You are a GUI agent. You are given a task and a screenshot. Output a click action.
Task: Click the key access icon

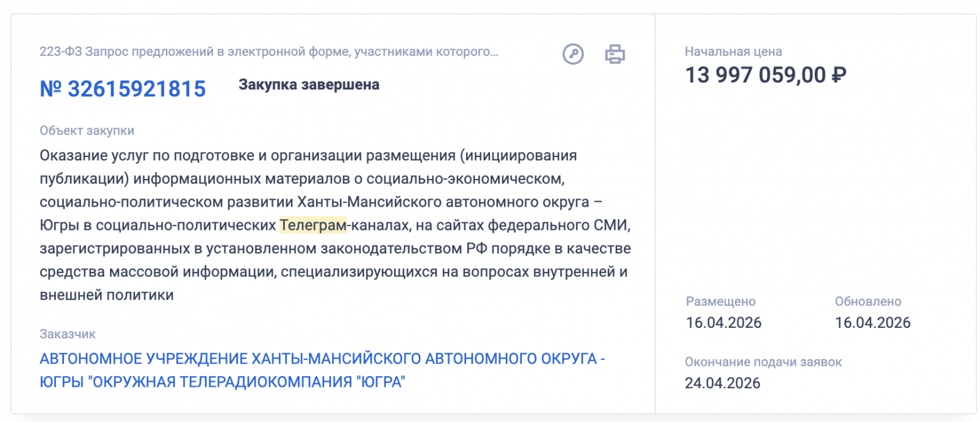572,54
